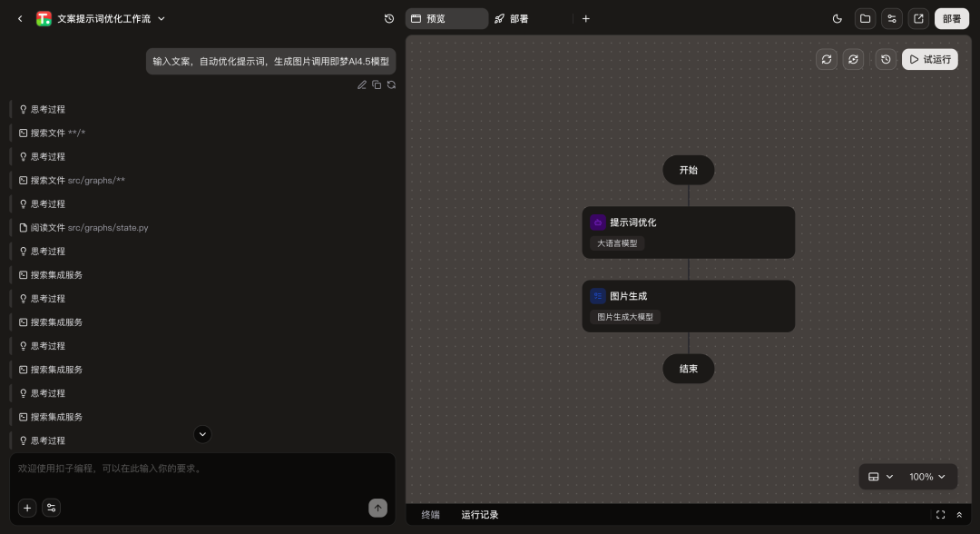Copy the prompt message
This screenshot has width=980, height=534.
pos(377,84)
